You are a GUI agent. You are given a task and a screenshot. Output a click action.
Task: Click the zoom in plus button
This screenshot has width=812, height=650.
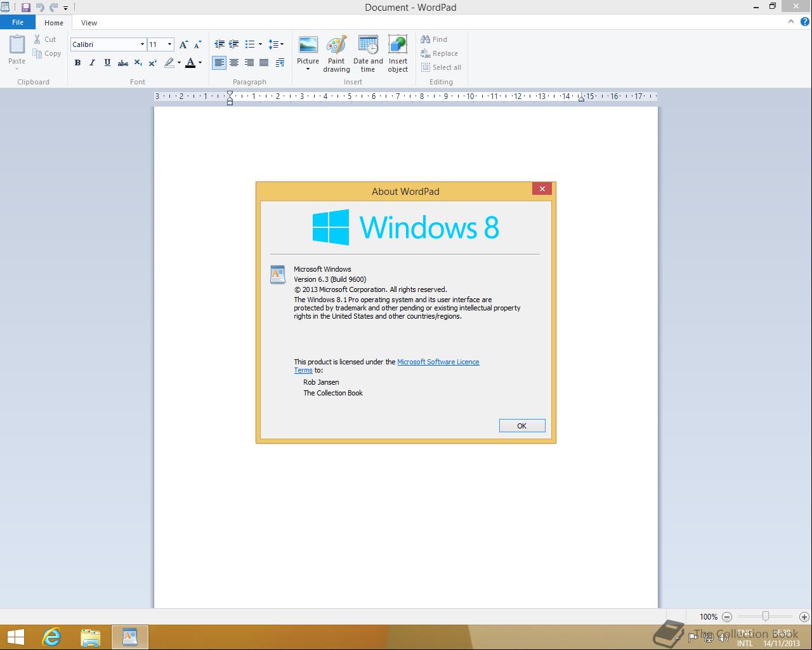point(804,616)
